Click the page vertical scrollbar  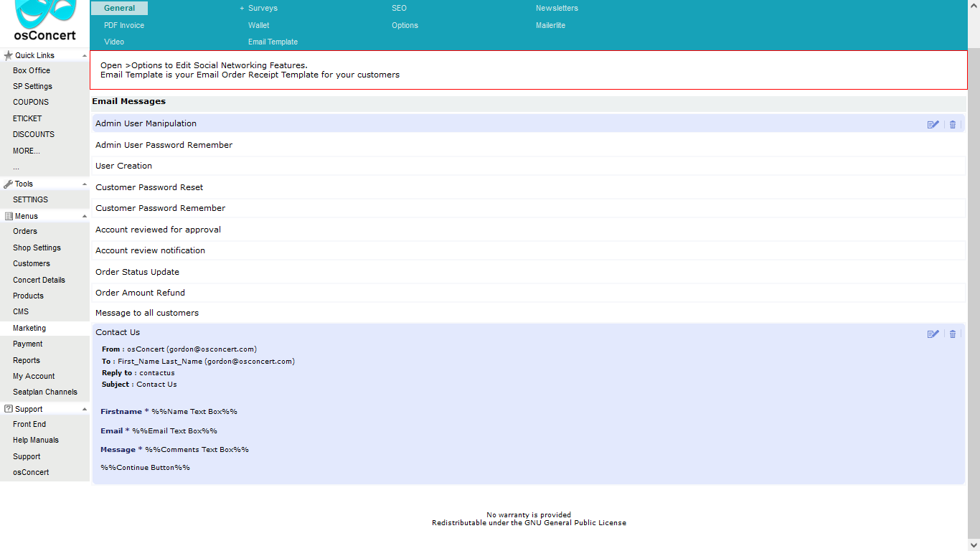(974, 287)
